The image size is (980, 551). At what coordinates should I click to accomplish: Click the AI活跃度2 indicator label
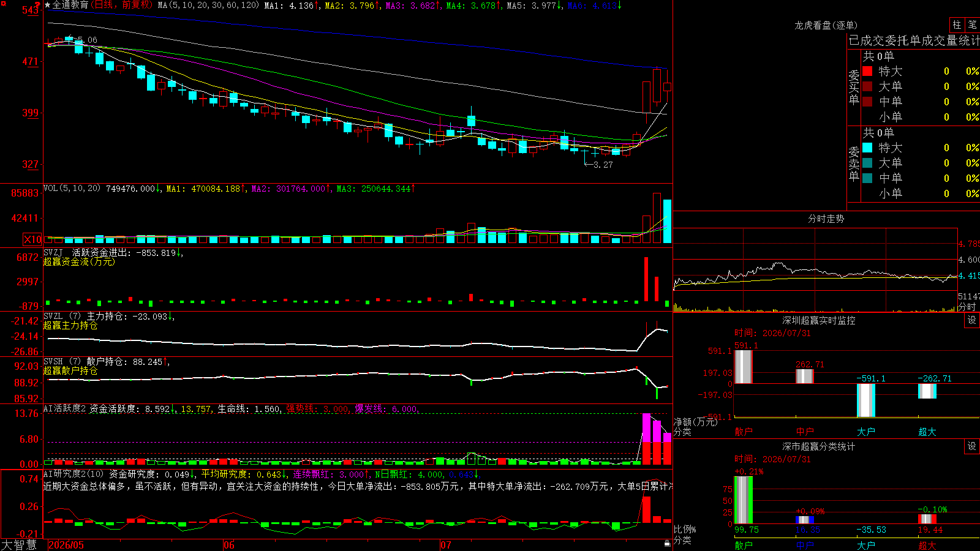(64, 408)
